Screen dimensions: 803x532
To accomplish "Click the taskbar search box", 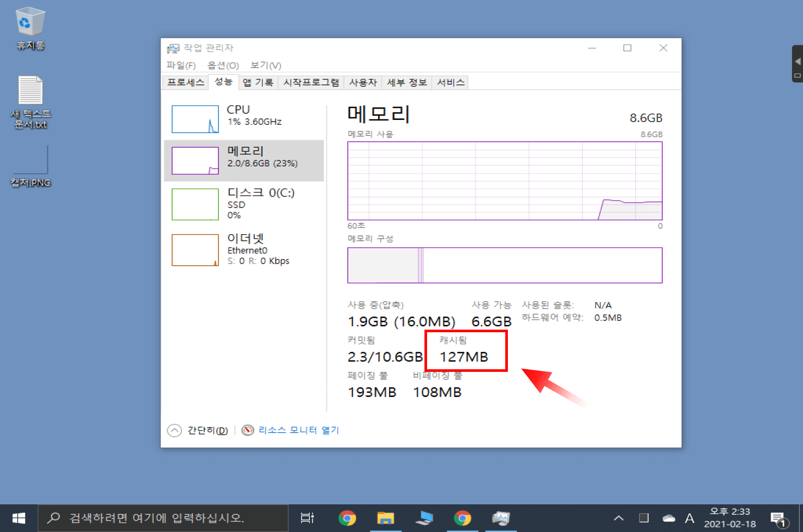I will 163,518.
